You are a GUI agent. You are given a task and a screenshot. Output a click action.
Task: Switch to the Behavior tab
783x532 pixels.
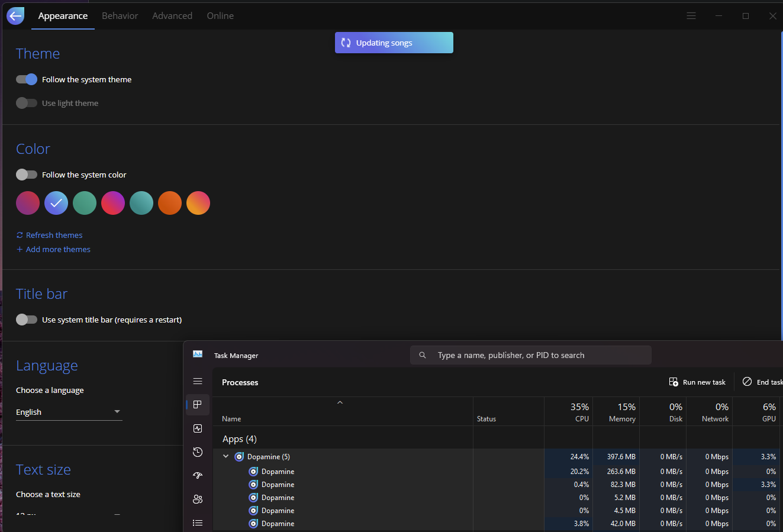(120, 15)
